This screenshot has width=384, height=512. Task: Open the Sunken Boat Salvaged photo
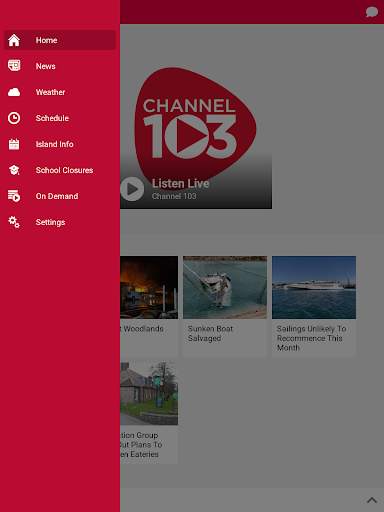click(x=225, y=287)
